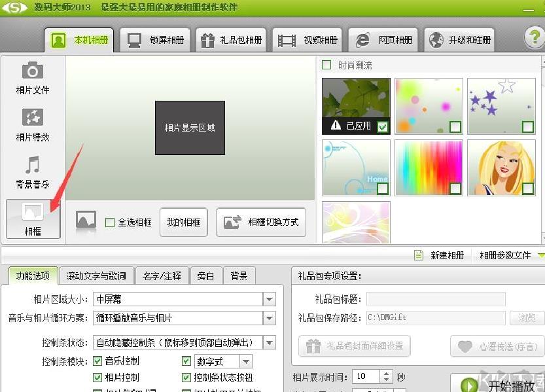Image resolution: width=545 pixels, height=392 pixels.
Task: Check the Home blue frame checkbox
Action: pos(383,188)
